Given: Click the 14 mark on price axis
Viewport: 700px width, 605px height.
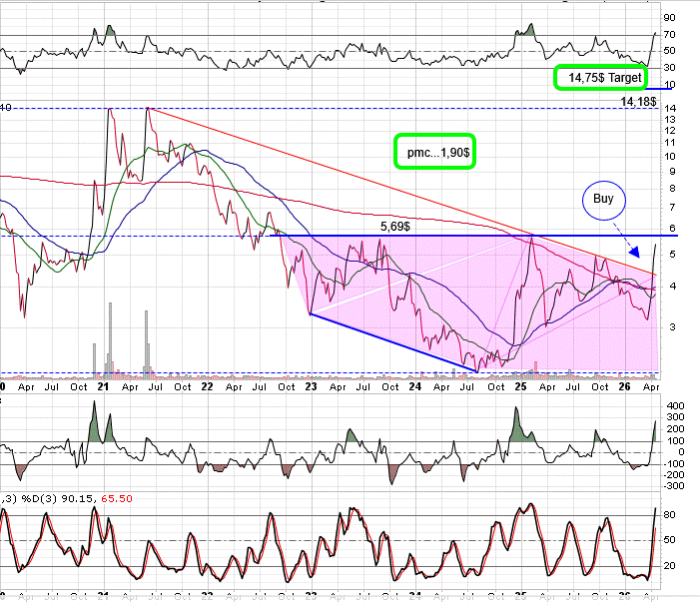Looking at the screenshot, I should [x=668, y=106].
